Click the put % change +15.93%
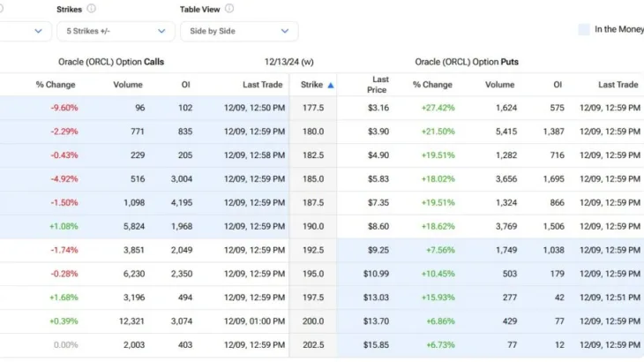Screen dimensions: 644x362 (x=438, y=298)
